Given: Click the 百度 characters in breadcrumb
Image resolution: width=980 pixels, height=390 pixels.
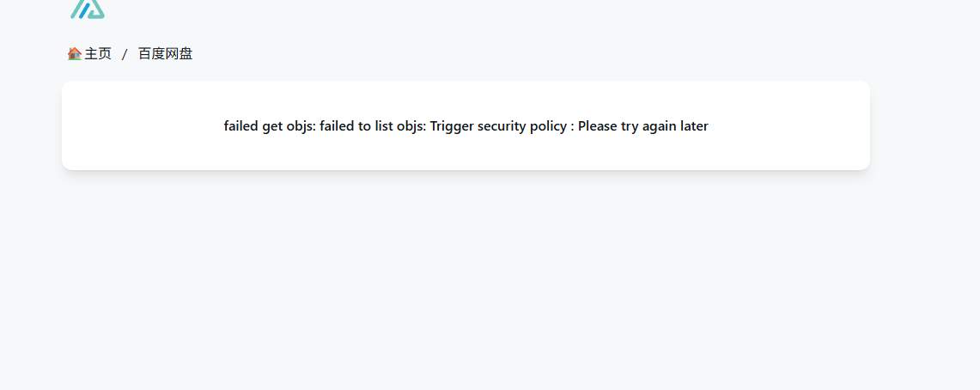Looking at the screenshot, I should 152,54.
